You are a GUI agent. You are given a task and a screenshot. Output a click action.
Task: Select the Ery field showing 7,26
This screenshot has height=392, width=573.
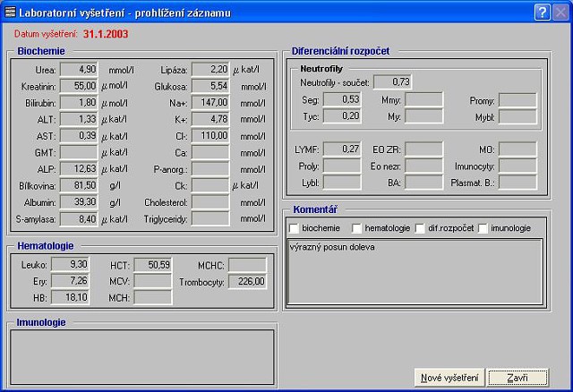tap(70, 281)
